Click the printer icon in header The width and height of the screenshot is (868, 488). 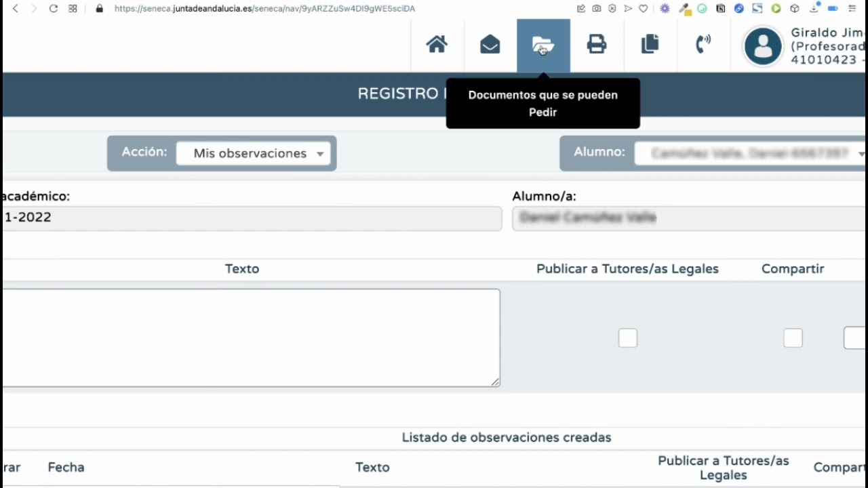(x=597, y=45)
